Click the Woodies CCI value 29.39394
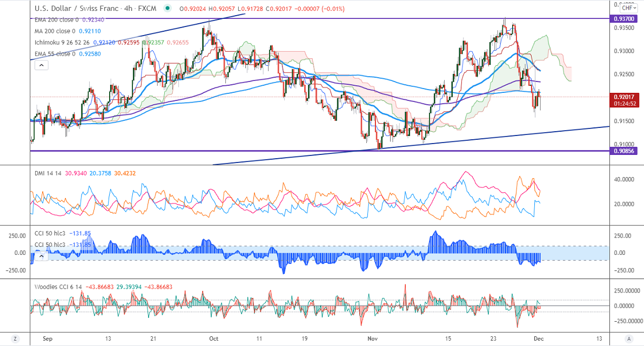 [x=129, y=287]
